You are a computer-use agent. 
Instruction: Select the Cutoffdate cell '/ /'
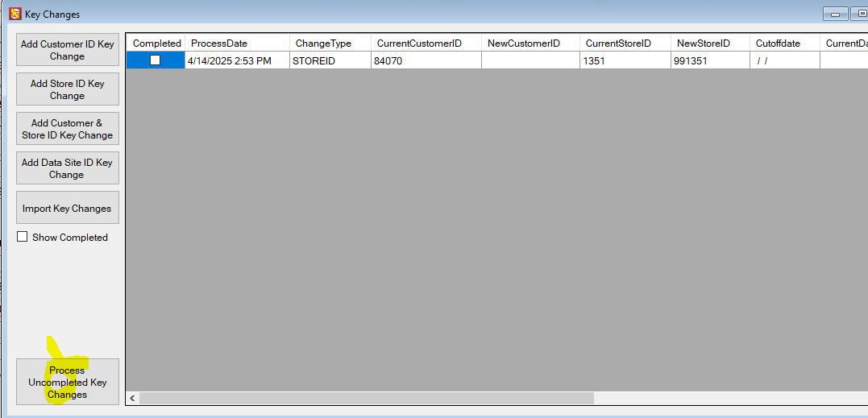pyautogui.click(x=785, y=60)
